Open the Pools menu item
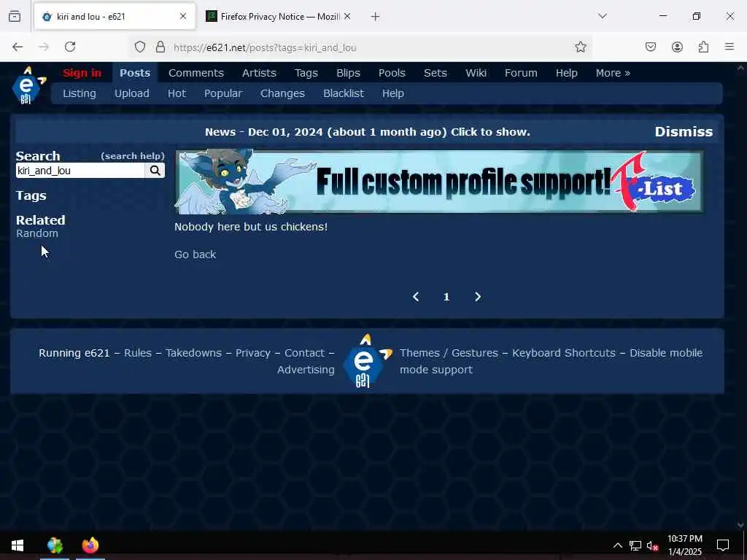Image resolution: width=747 pixels, height=560 pixels. point(392,73)
